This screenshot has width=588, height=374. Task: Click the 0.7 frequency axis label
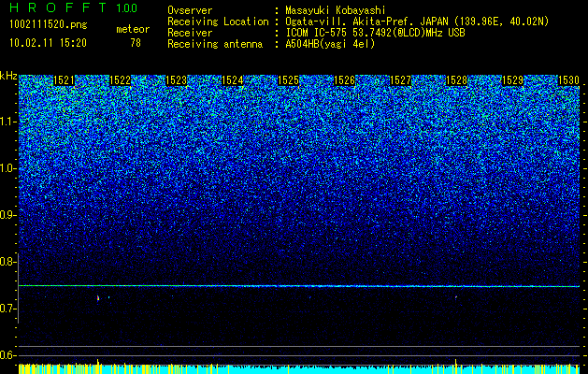coord(7,309)
